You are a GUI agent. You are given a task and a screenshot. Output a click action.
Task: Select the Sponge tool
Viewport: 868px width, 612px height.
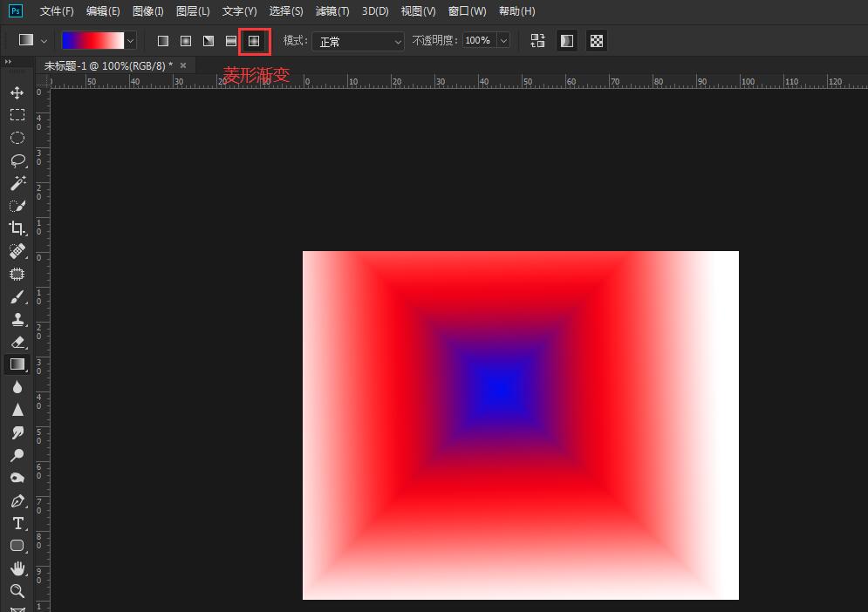pos(17,478)
